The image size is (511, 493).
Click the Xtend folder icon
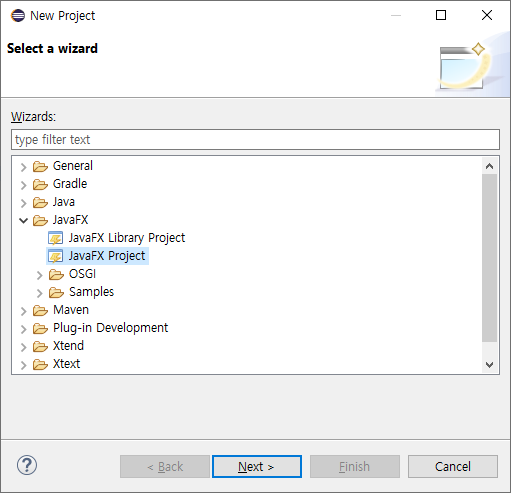click(40, 346)
